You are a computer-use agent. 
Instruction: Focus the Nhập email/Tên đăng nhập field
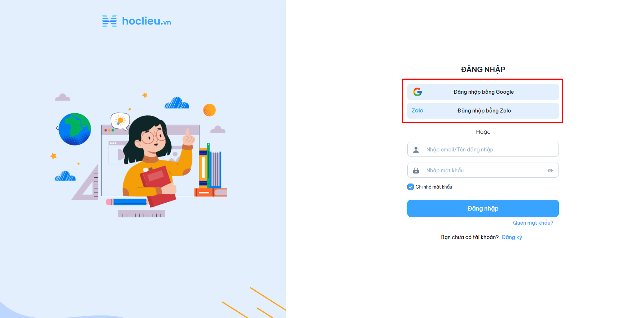click(x=483, y=149)
